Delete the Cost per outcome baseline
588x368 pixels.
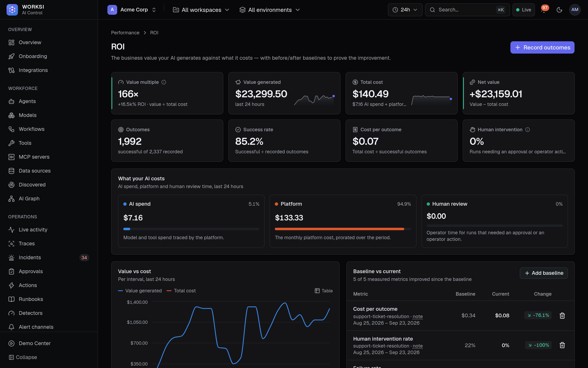[562, 316]
